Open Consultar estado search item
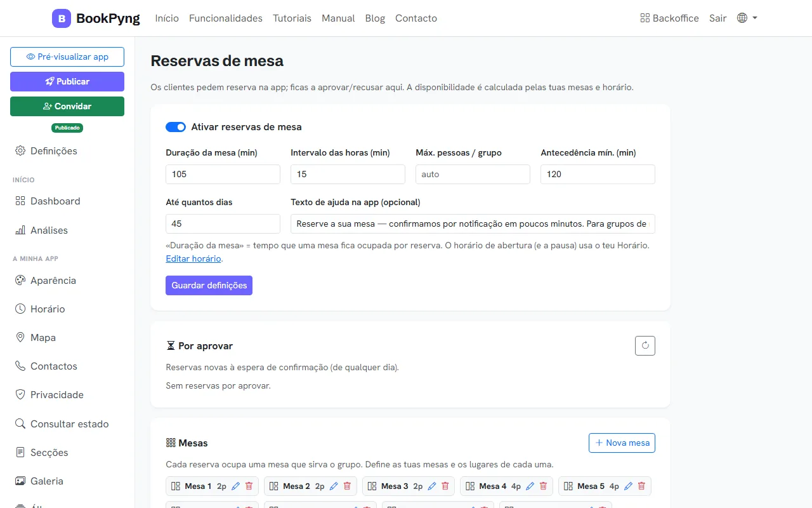The height and width of the screenshot is (508, 812). click(x=62, y=424)
